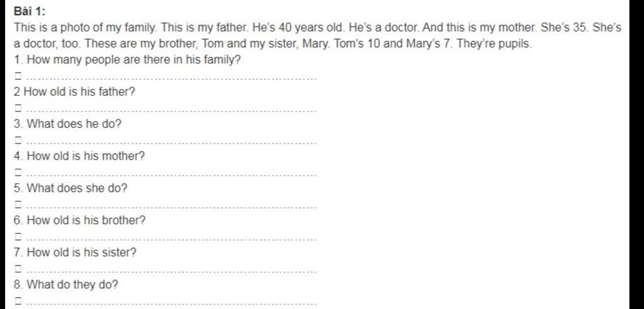Viewport: 644px width, 309px height.
Task: Click the box under 'What does she do?'
Action: coord(18,205)
